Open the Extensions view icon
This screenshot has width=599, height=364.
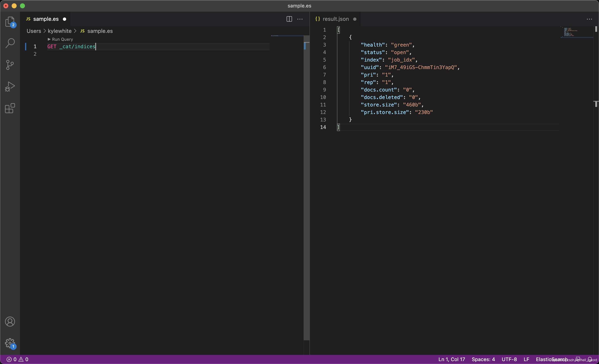10,108
